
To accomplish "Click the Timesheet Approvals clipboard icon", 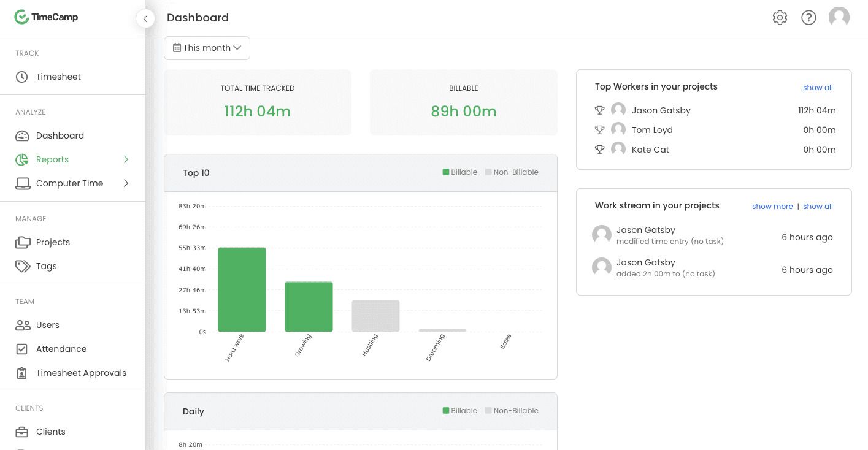I will point(22,373).
